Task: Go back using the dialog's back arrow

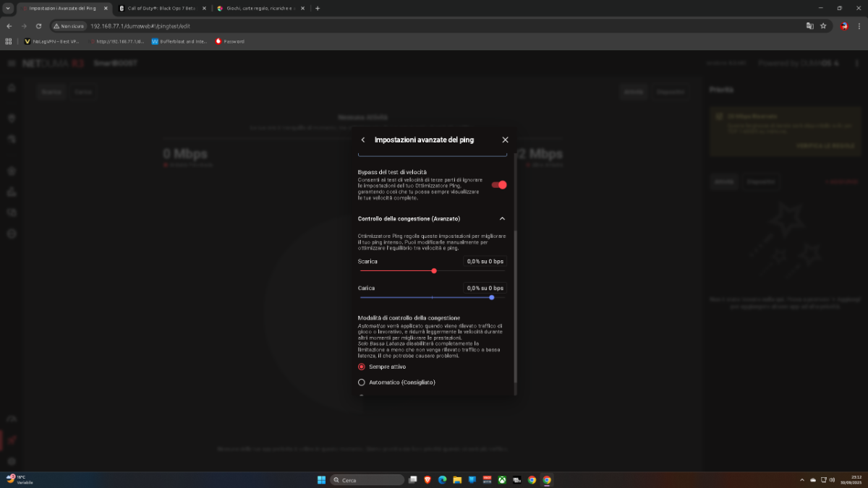Action: pyautogui.click(x=363, y=140)
